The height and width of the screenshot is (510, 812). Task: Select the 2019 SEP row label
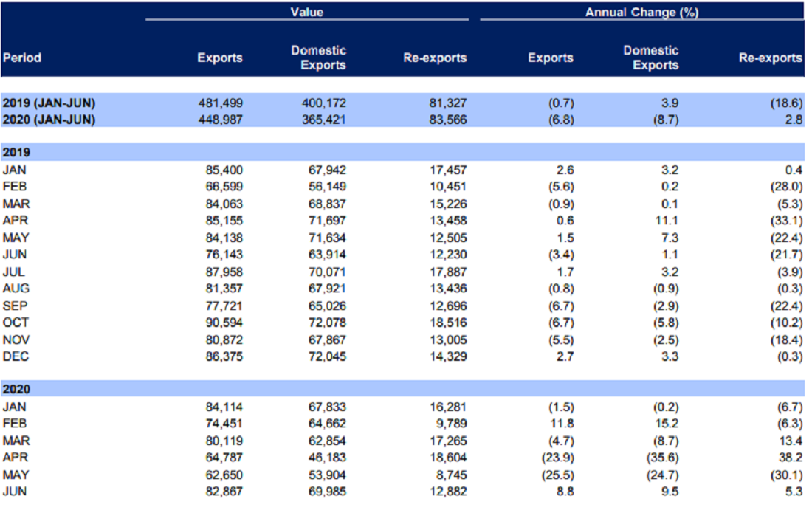tap(15, 306)
